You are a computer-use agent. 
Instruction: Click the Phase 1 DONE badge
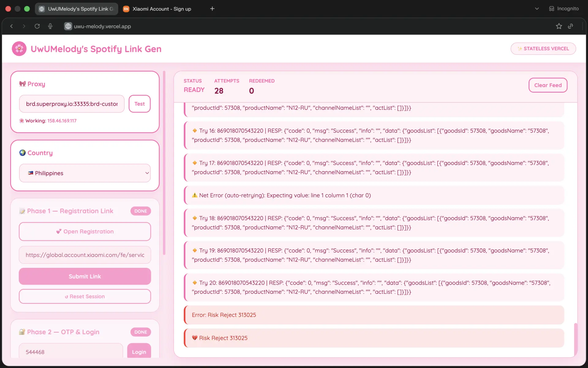coord(141,211)
